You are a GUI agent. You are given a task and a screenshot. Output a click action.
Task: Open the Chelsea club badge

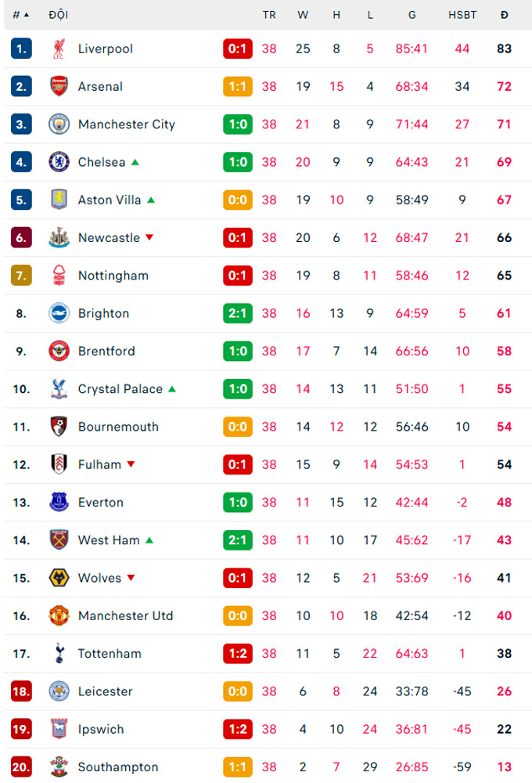[x=59, y=162]
